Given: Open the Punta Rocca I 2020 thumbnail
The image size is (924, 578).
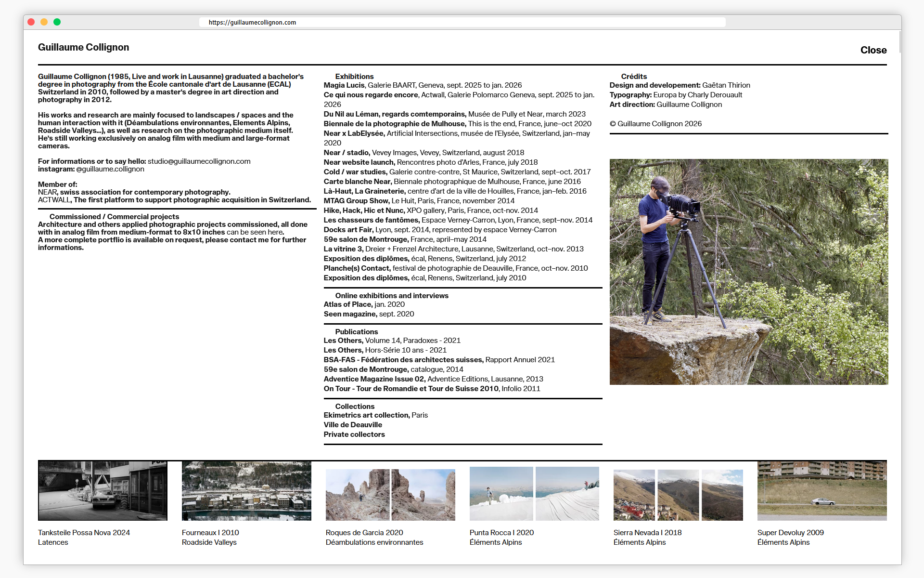Looking at the screenshot, I should click(534, 494).
